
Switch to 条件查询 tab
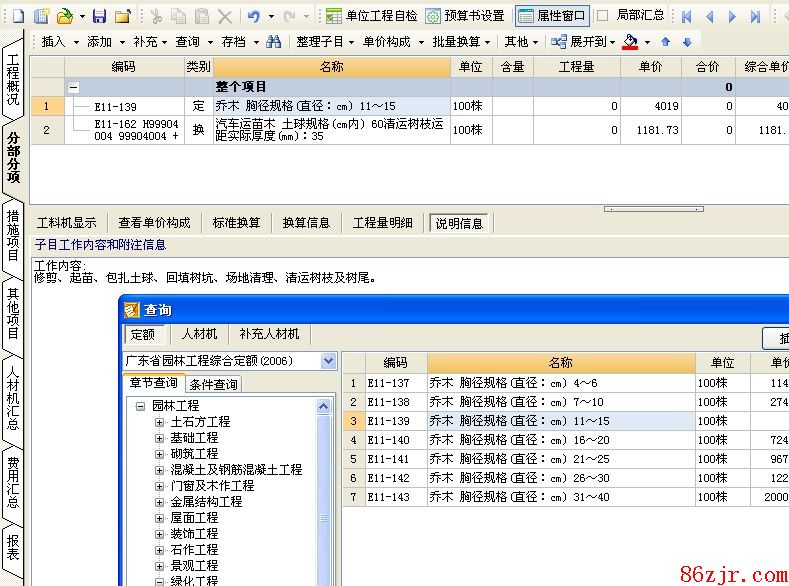coord(213,384)
